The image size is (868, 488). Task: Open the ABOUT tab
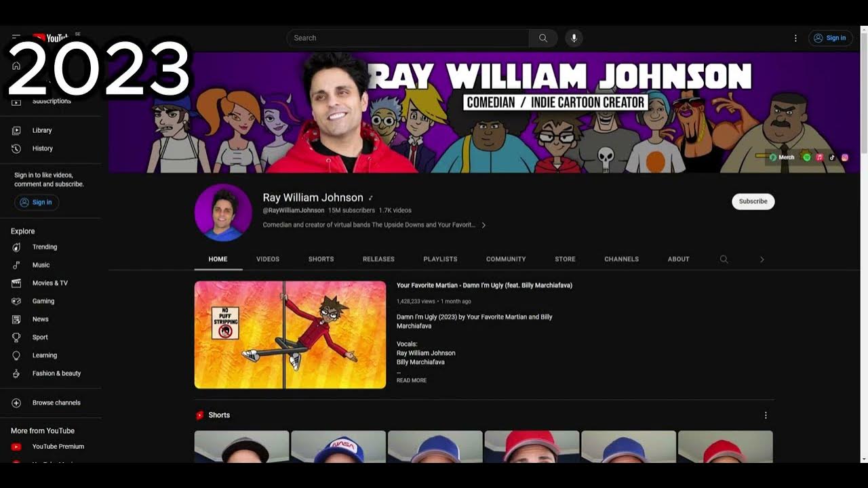[678, 259]
